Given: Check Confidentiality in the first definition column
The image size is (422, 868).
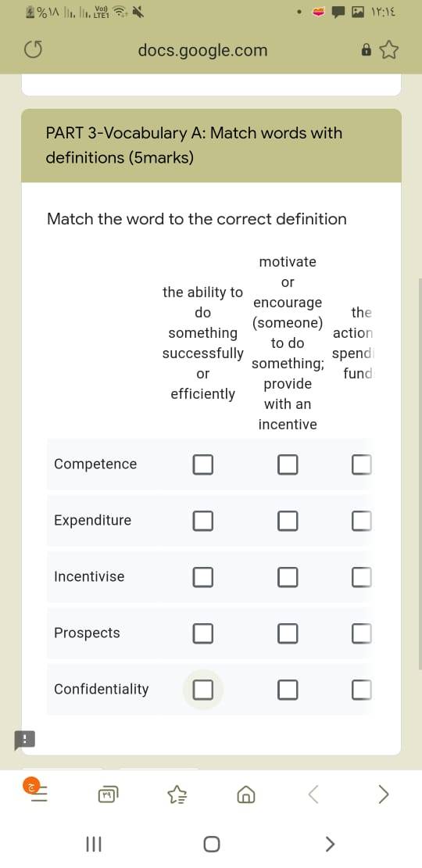Looking at the screenshot, I should pyautogui.click(x=203, y=690).
